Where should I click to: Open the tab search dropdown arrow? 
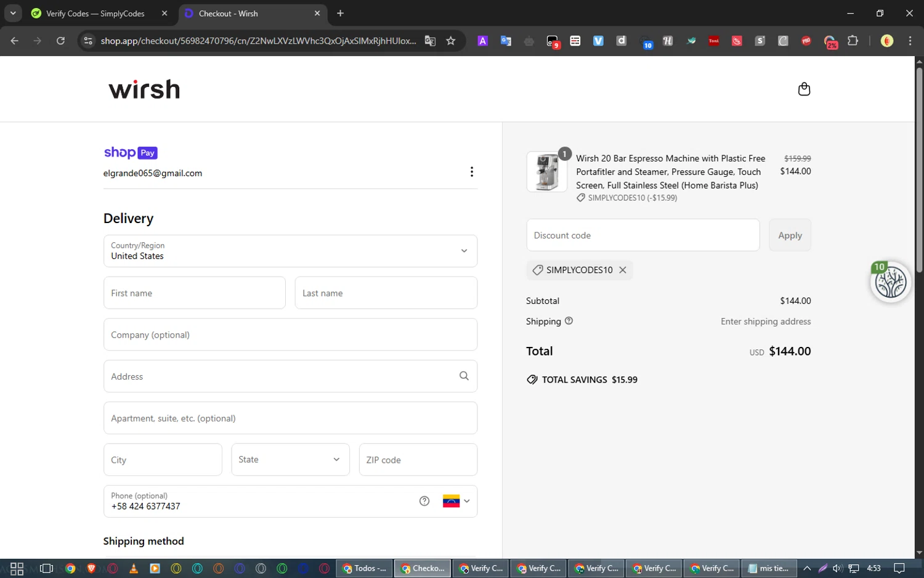coord(13,13)
